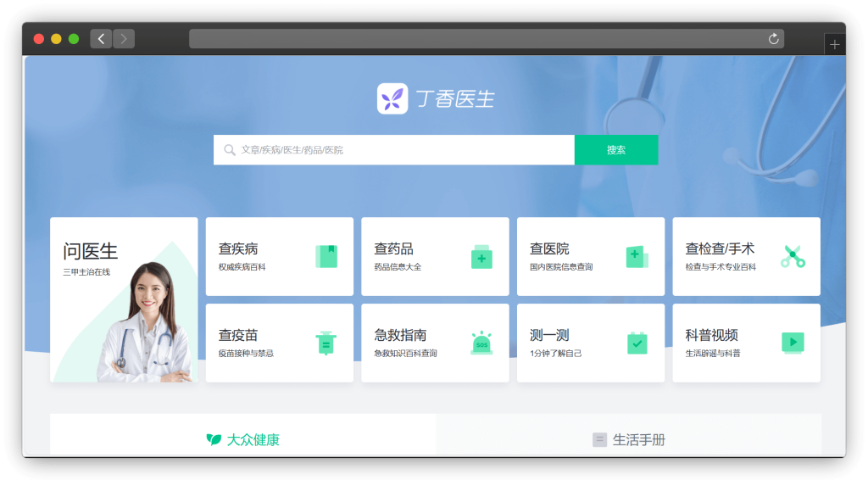Open a new browser tab with plus
The height and width of the screenshot is (480, 868).
835,44
